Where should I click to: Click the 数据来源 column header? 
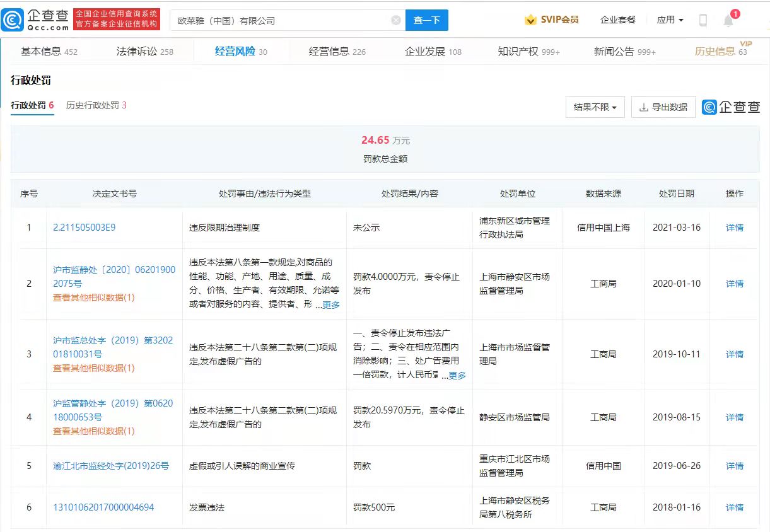[604, 194]
